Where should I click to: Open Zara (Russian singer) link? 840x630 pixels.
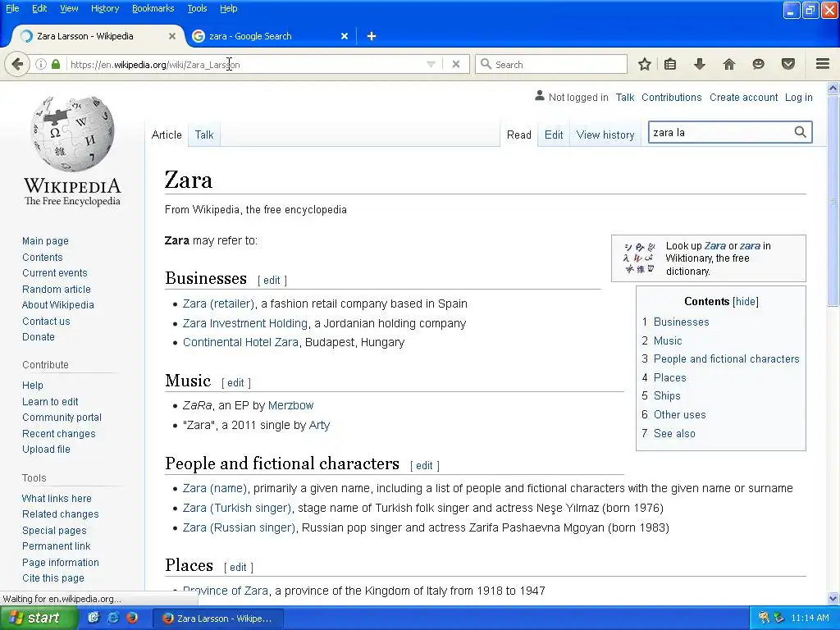coord(239,527)
